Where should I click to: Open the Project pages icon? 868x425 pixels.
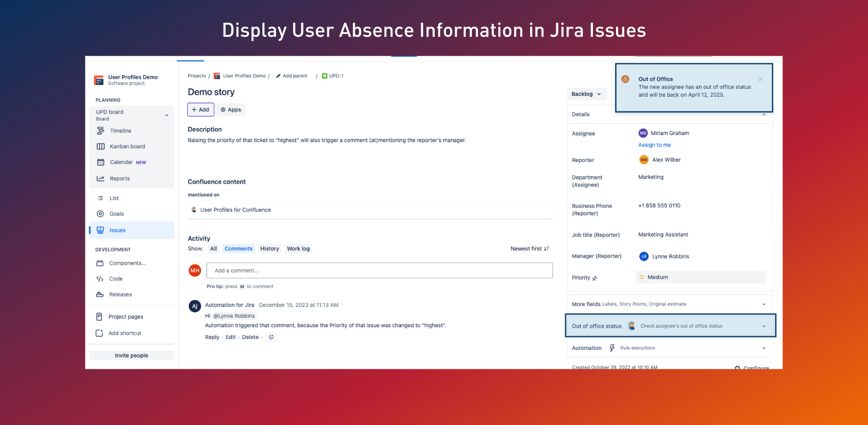[x=99, y=317]
